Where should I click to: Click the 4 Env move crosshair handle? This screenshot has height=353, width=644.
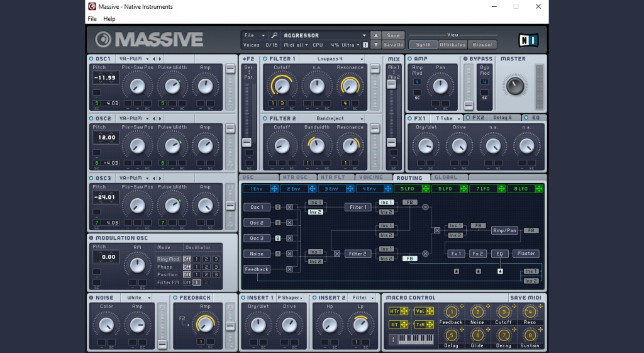click(387, 189)
